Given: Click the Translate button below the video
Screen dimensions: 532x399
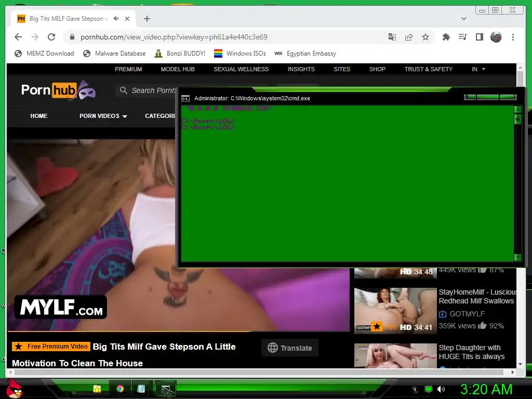Looking at the screenshot, I should tap(290, 348).
